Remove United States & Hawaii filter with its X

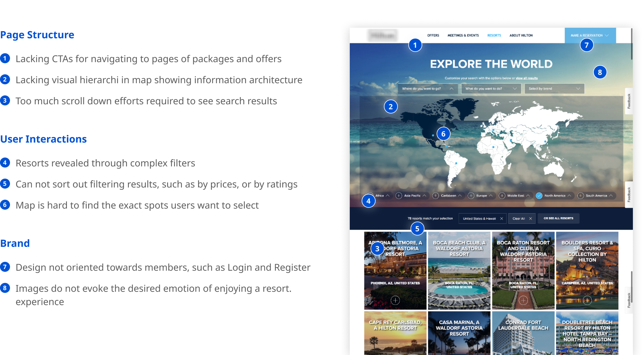[502, 219]
